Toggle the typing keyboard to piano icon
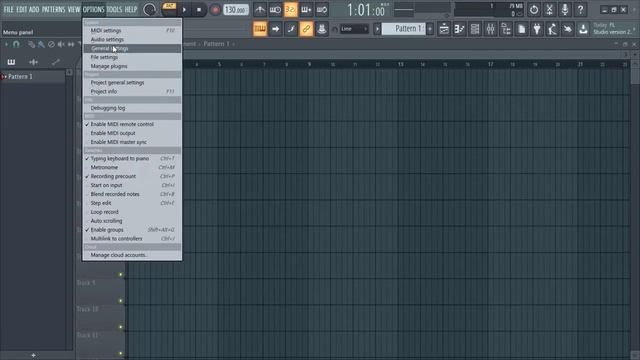 click(x=260, y=29)
